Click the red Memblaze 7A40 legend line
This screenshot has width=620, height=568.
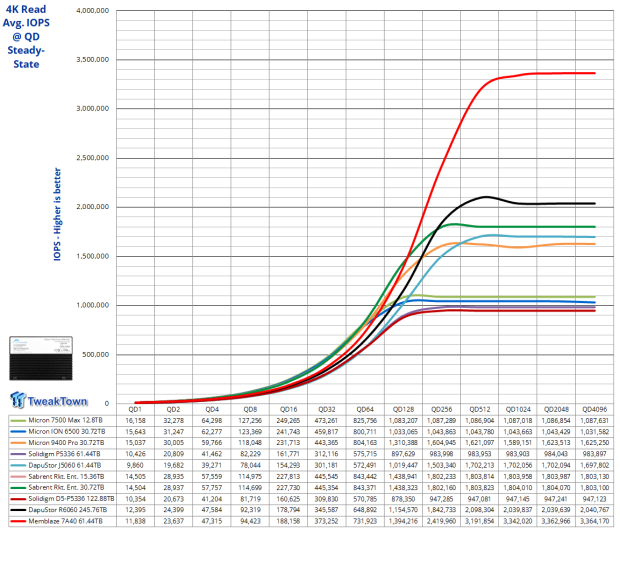18,521
